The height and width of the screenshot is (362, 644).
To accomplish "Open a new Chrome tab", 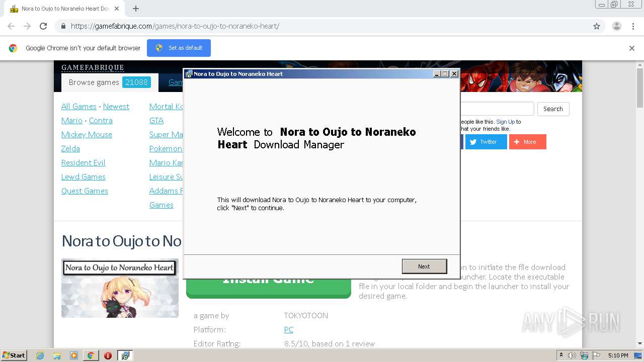I will tap(136, 9).
